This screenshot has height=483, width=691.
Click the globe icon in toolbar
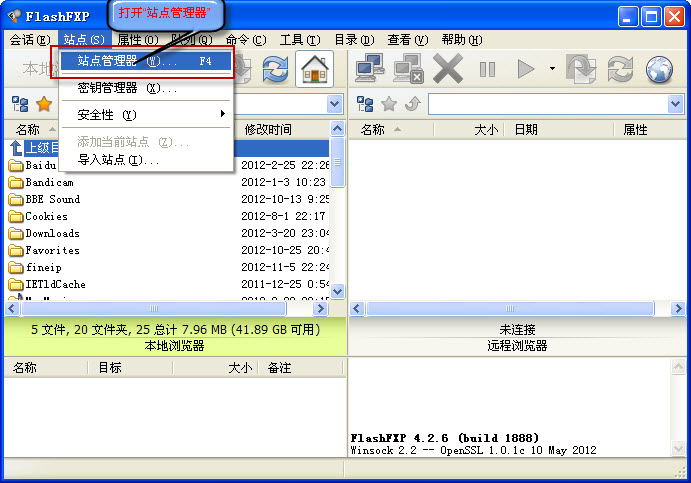pos(658,68)
